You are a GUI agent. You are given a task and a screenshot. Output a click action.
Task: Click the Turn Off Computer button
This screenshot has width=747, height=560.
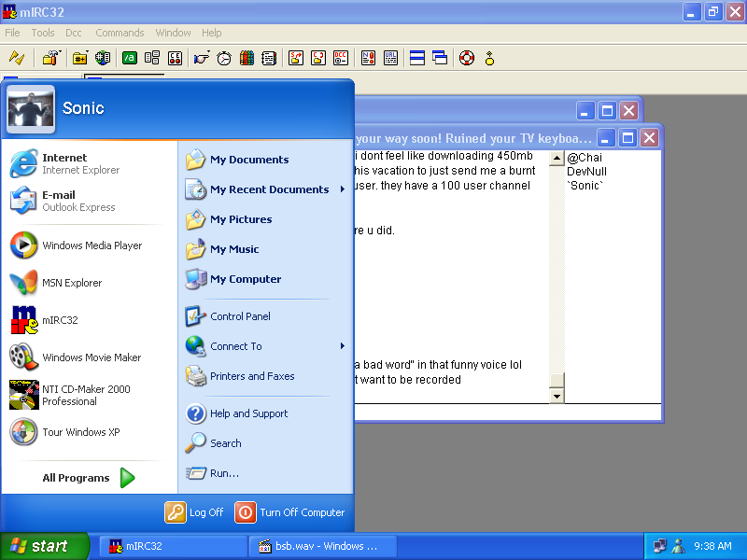pos(290,512)
